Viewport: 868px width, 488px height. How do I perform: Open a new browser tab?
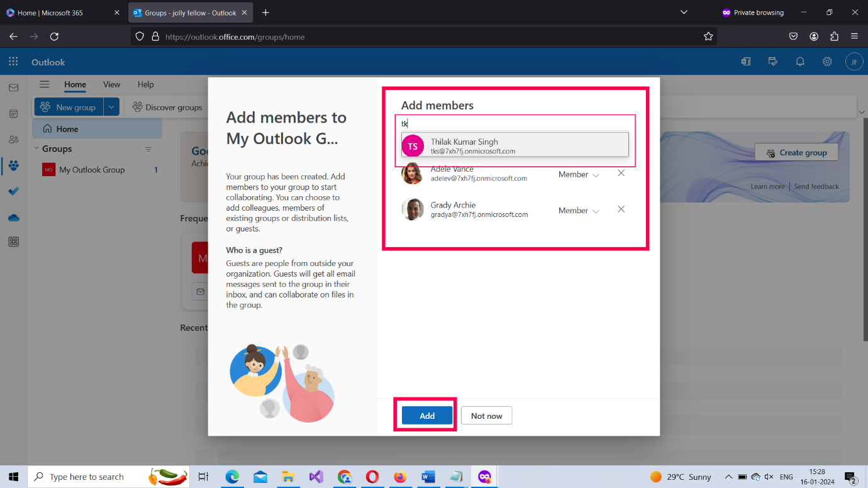pyautogui.click(x=265, y=13)
